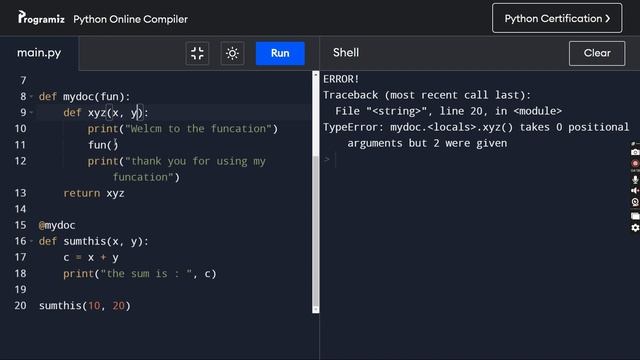Open recordings folder icon in recorder overlay
Screen dimensions: 640x360
tap(635, 216)
